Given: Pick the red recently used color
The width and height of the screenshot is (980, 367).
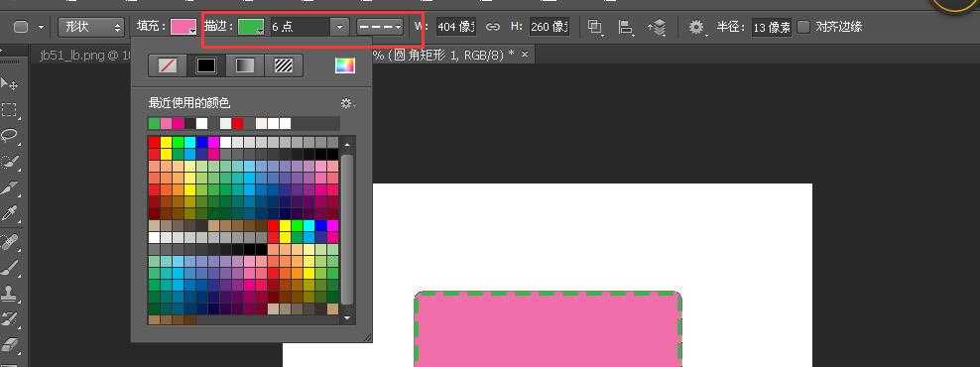Looking at the screenshot, I should pos(237,123).
